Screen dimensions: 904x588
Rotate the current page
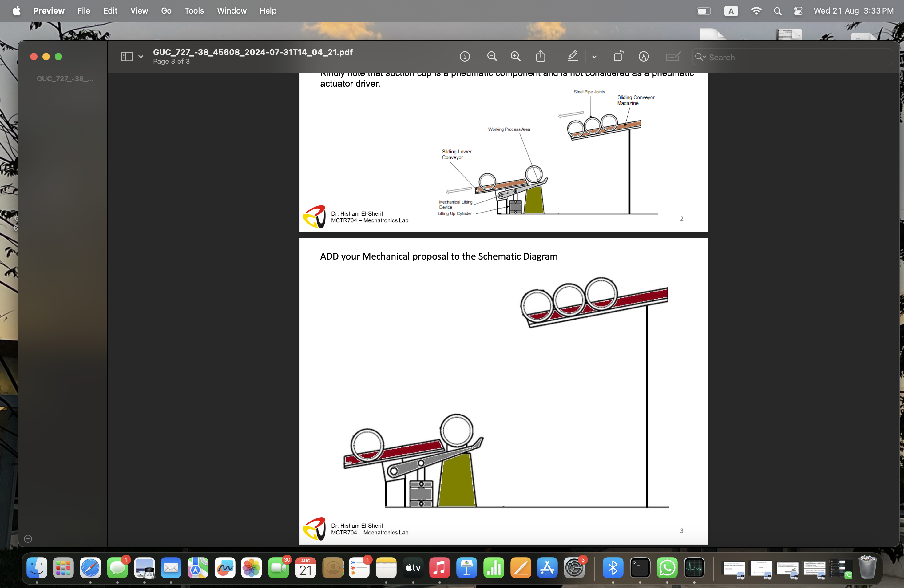click(618, 56)
